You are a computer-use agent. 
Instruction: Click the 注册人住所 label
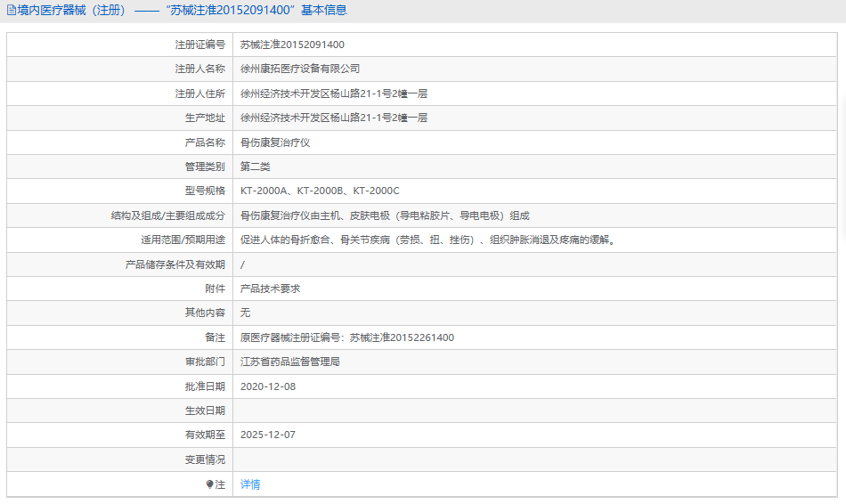pos(200,93)
